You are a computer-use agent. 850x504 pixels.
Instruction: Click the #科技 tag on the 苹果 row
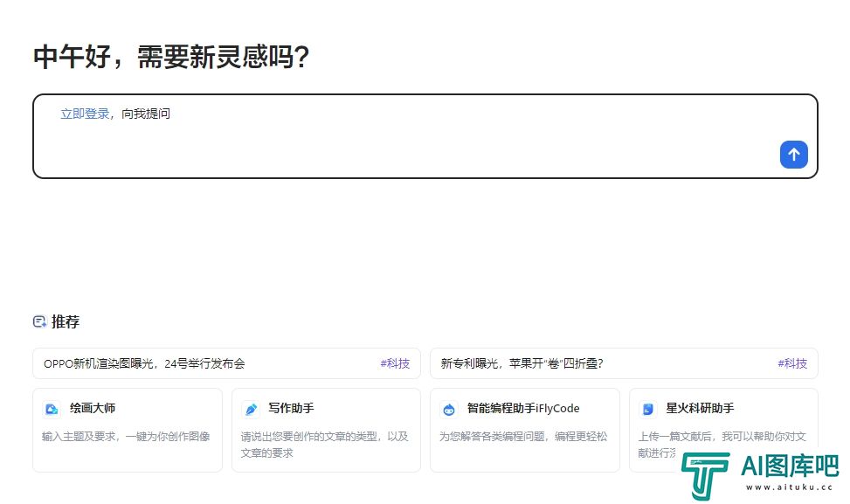[792, 363]
